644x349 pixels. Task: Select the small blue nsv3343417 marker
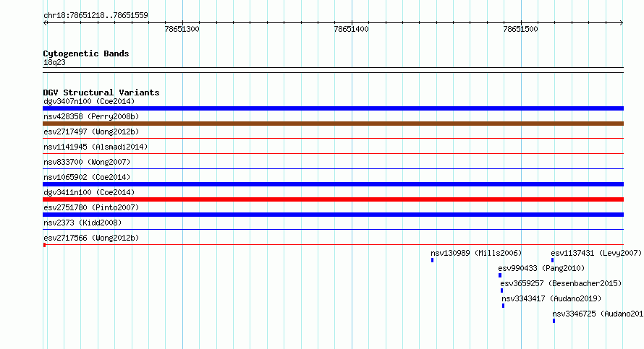(503, 306)
